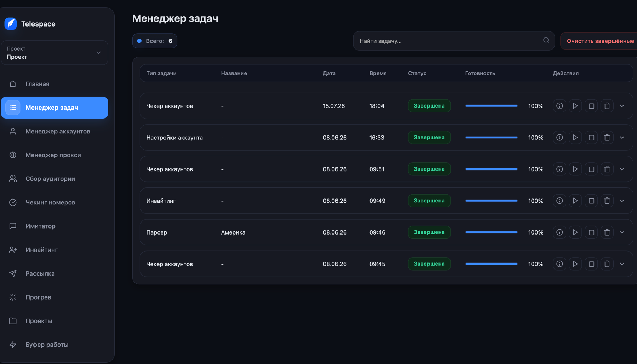Open the Рассылка section
The width and height of the screenshot is (637, 364).
pyautogui.click(x=54, y=273)
